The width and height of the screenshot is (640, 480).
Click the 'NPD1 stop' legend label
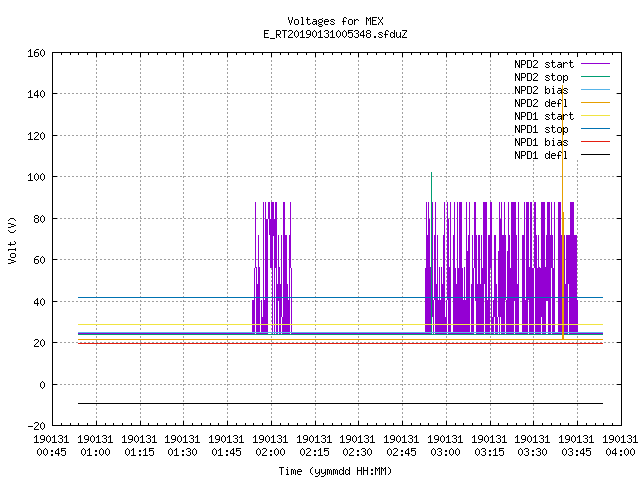pyautogui.click(x=541, y=129)
